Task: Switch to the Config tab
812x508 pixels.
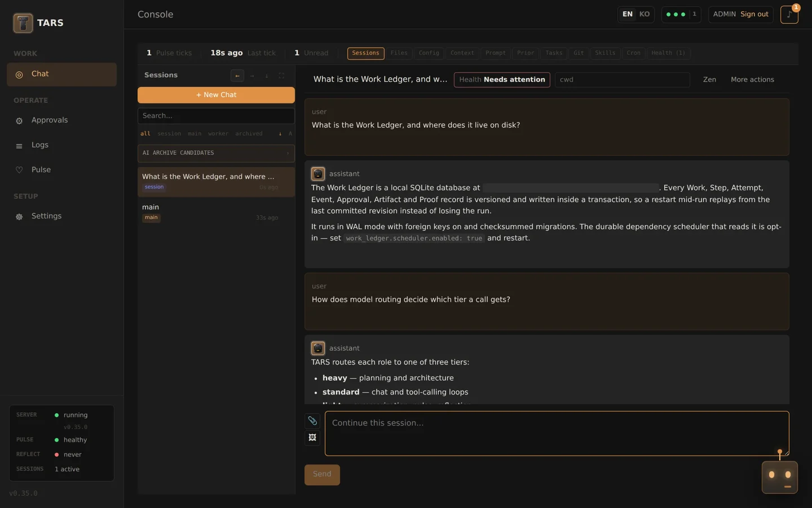Action: pos(429,53)
